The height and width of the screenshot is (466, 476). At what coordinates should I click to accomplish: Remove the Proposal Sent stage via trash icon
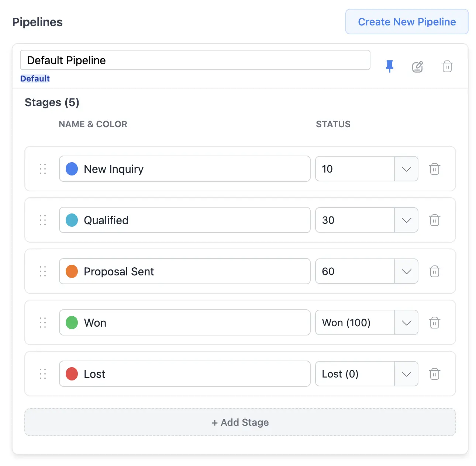pyautogui.click(x=435, y=271)
